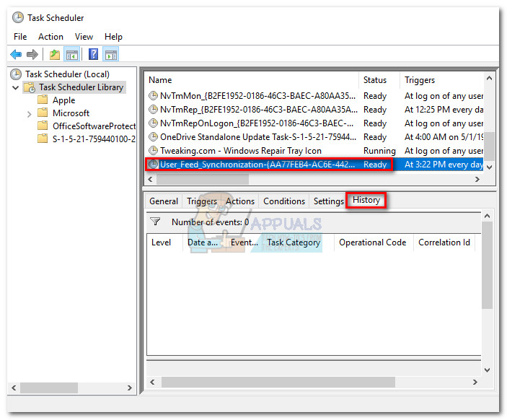Open the Action menu

click(x=50, y=37)
